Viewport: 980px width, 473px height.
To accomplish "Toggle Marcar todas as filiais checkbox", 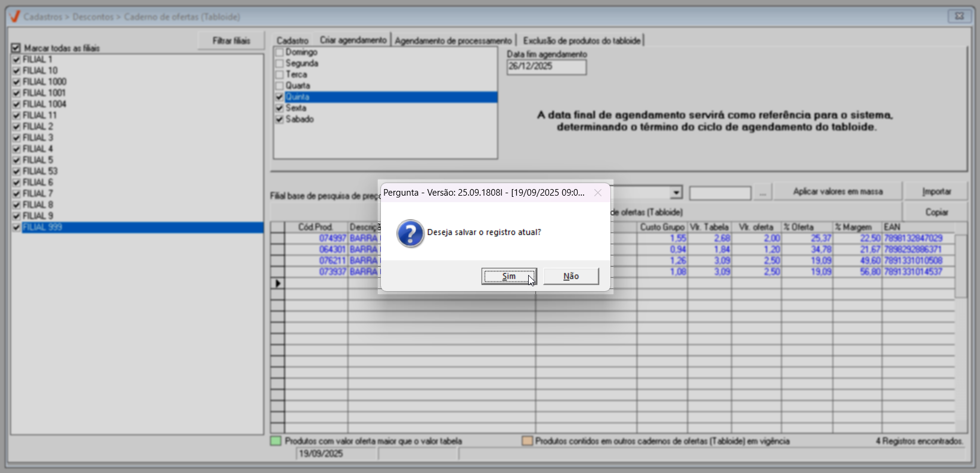I will point(16,48).
